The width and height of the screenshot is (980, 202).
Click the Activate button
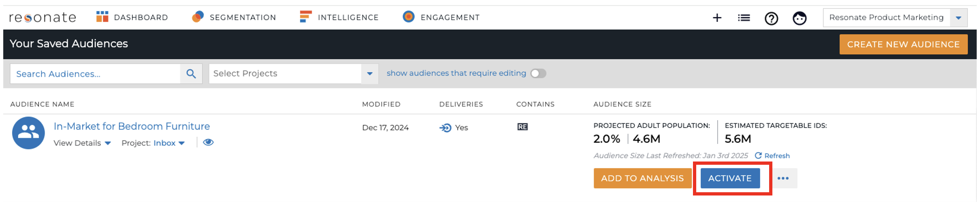tap(730, 178)
